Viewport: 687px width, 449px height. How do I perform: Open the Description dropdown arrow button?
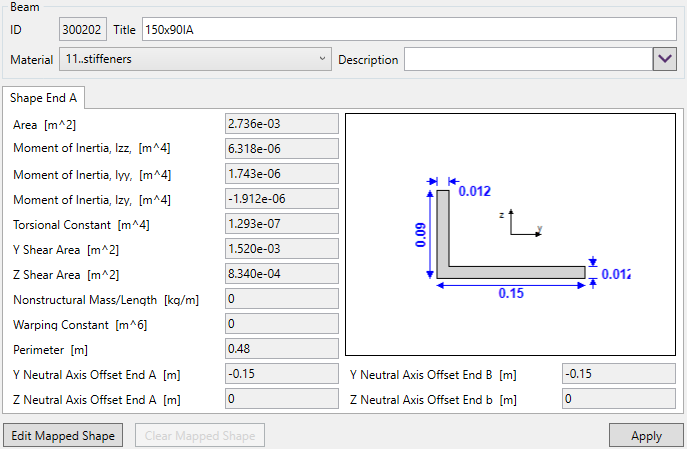coord(665,59)
